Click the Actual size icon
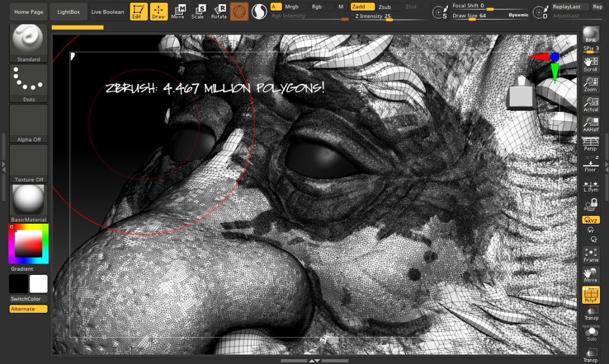Image resolution: width=609 pixels, height=364 pixels. click(591, 105)
